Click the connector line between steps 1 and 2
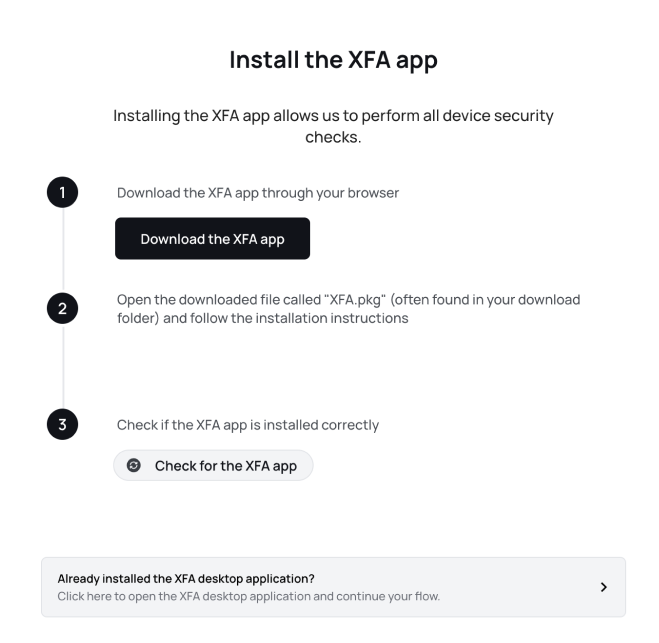Viewport: 659px width, 643px height. 63,250
